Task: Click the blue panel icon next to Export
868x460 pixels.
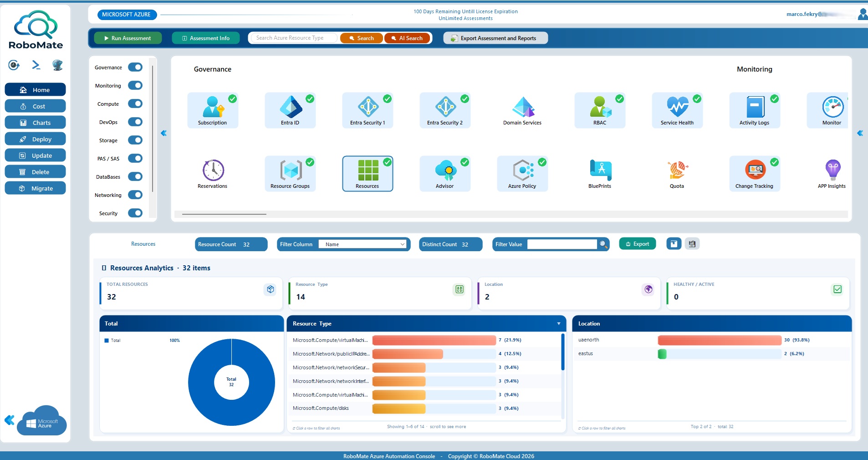Action: 674,244
